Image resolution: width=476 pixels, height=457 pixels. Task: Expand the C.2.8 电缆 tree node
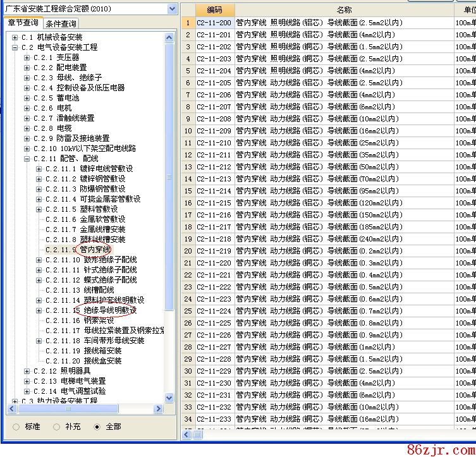pos(27,128)
